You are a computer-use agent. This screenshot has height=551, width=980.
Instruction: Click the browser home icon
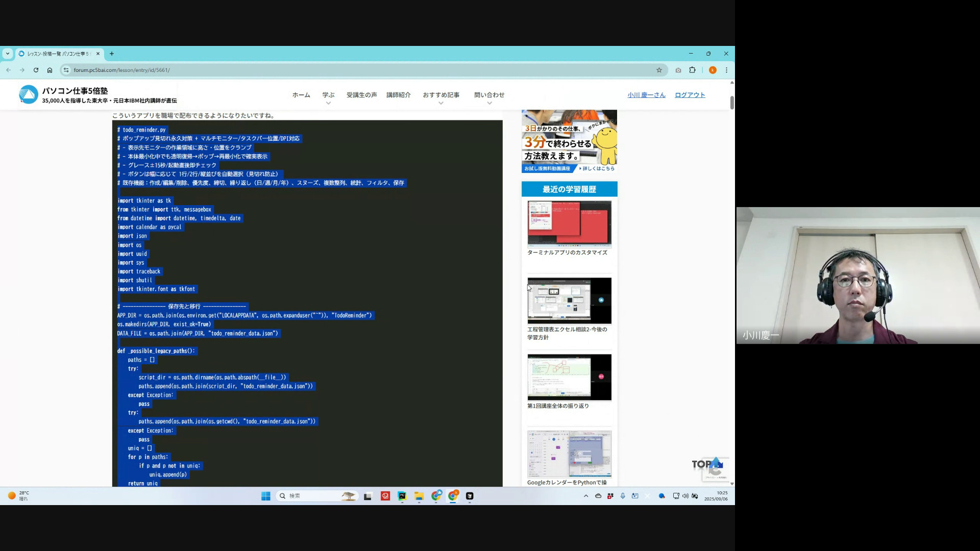click(50, 70)
